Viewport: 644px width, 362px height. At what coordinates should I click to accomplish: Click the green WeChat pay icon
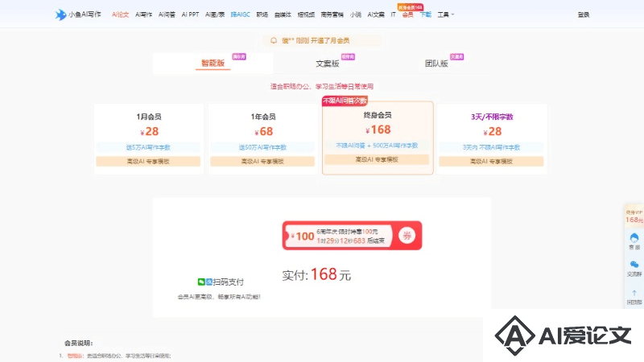click(x=201, y=282)
